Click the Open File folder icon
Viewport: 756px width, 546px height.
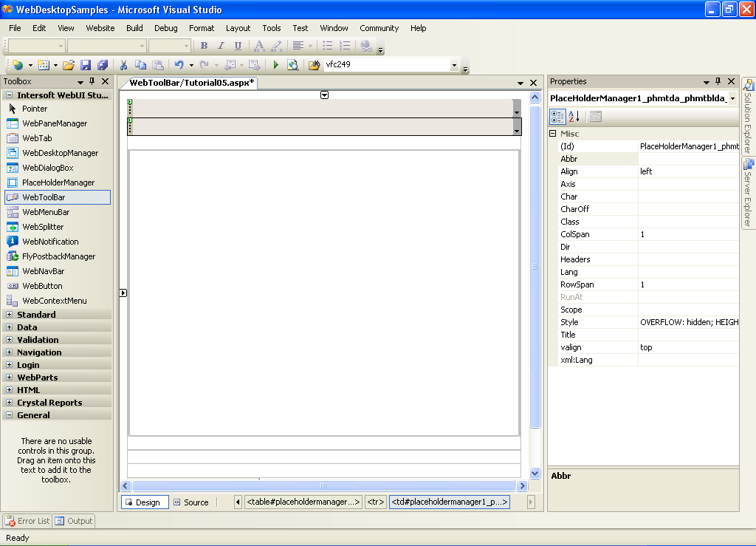[x=69, y=65]
